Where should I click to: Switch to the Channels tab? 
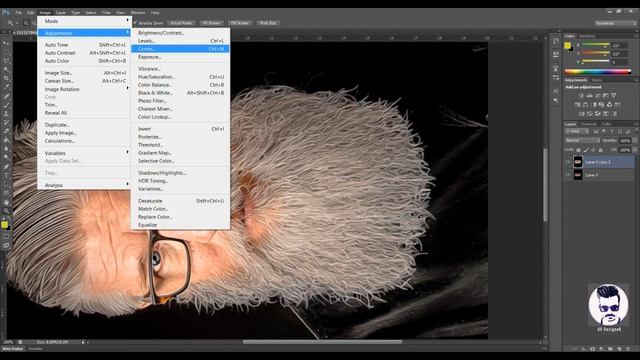click(588, 124)
